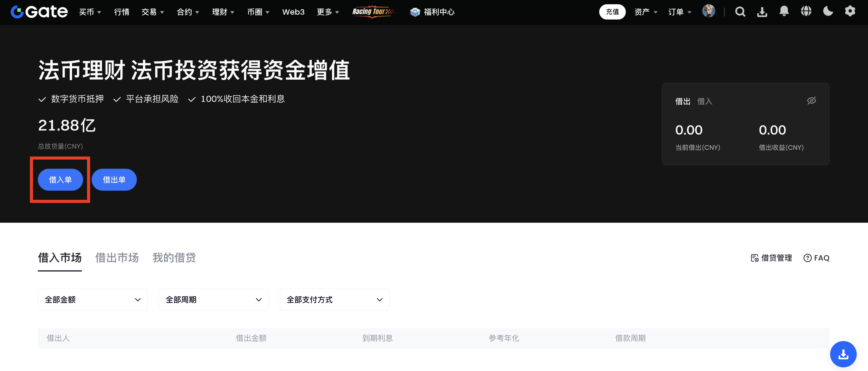Viewport: 868px width, 371px height.
Task: Open the settings gear icon
Action: [x=850, y=12]
